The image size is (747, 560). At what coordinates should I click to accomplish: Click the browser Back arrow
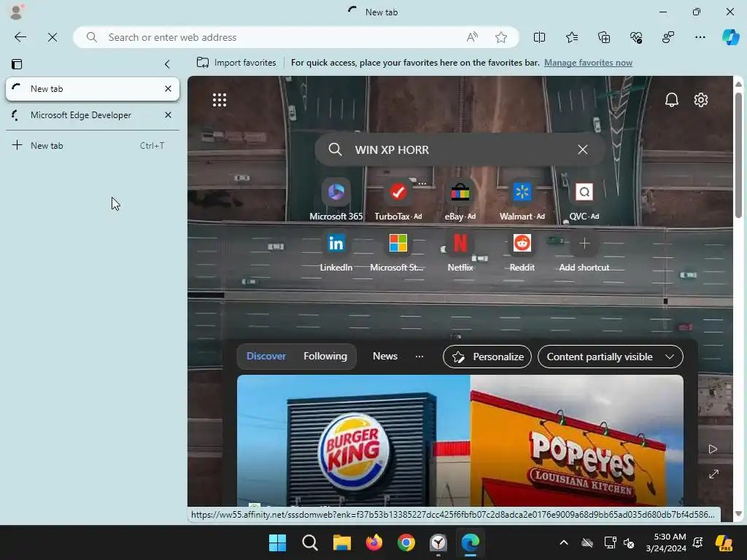20,37
